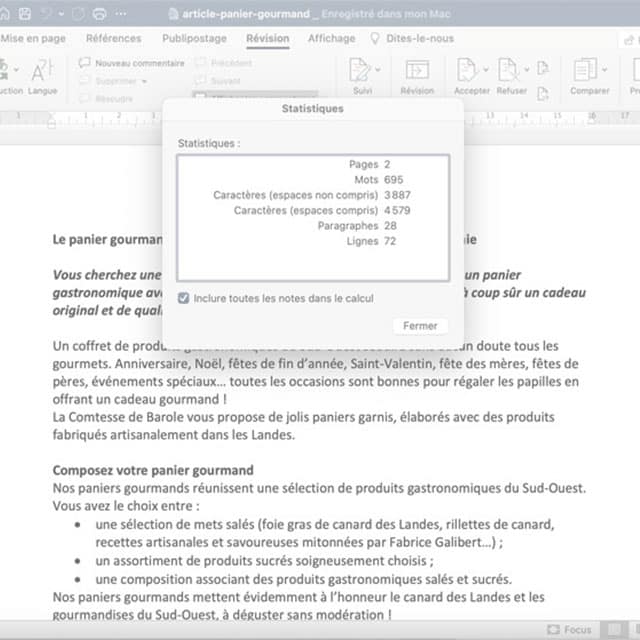Click the indent marker on the ruler
This screenshot has width=640, height=640.
click(x=51, y=120)
